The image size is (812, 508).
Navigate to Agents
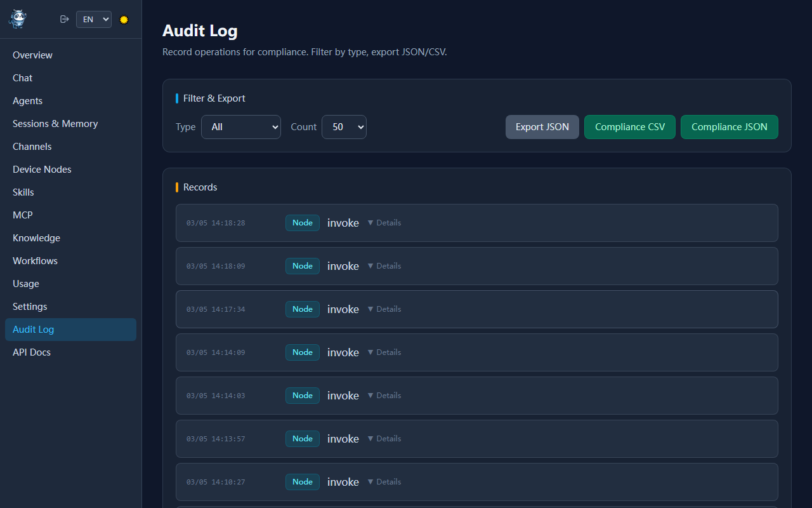point(70,101)
